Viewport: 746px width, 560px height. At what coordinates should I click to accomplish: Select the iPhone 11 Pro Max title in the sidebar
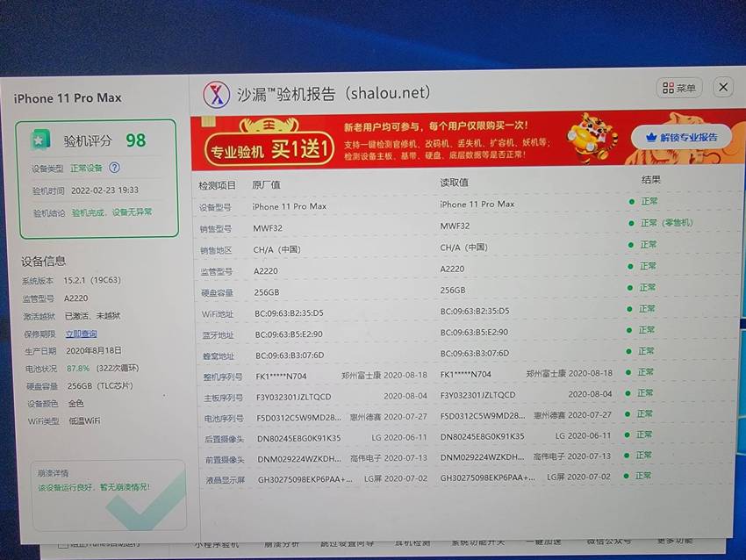pyautogui.click(x=68, y=98)
